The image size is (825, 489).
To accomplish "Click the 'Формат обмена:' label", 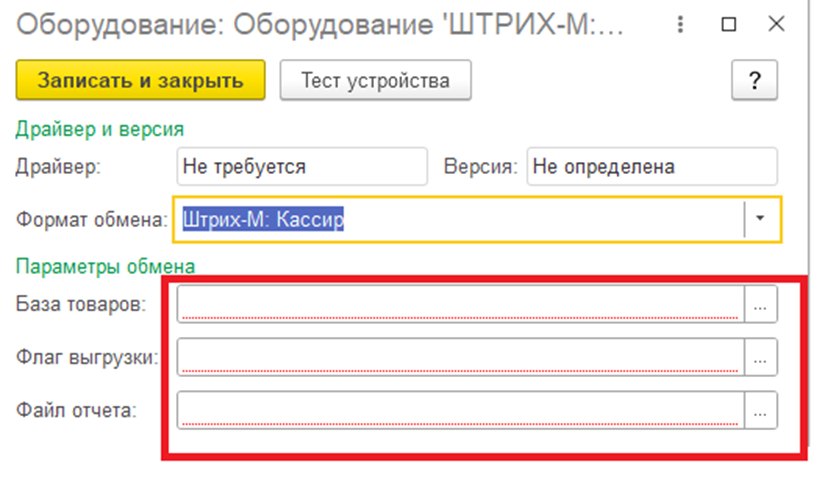I will click(x=92, y=219).
